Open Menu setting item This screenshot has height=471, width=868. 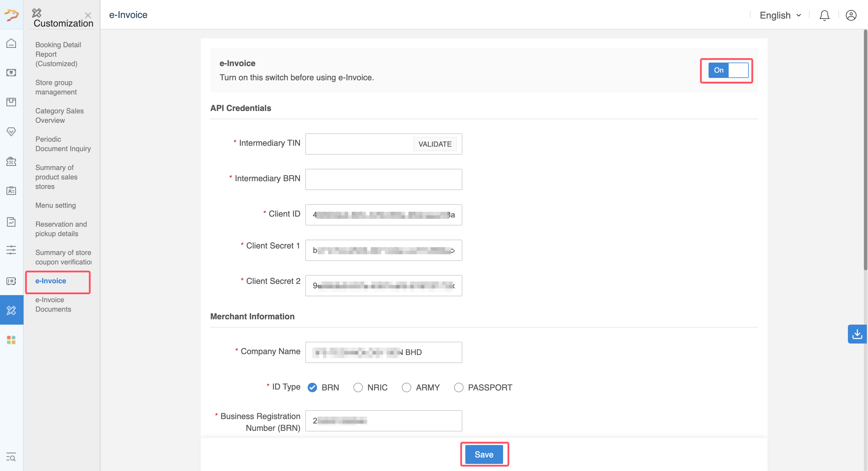(56, 205)
